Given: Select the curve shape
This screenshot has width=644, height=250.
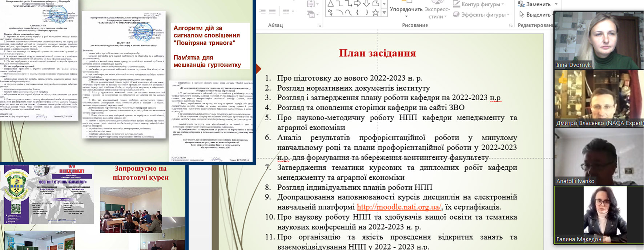Looking at the screenshot, I should pos(349,12).
